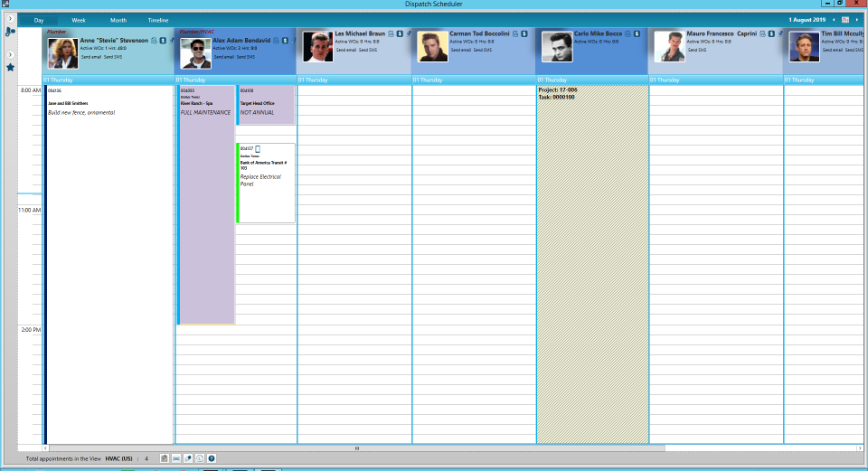Open the technician groups sidebar icon
The width and height of the screenshot is (868, 471).
click(x=10, y=33)
